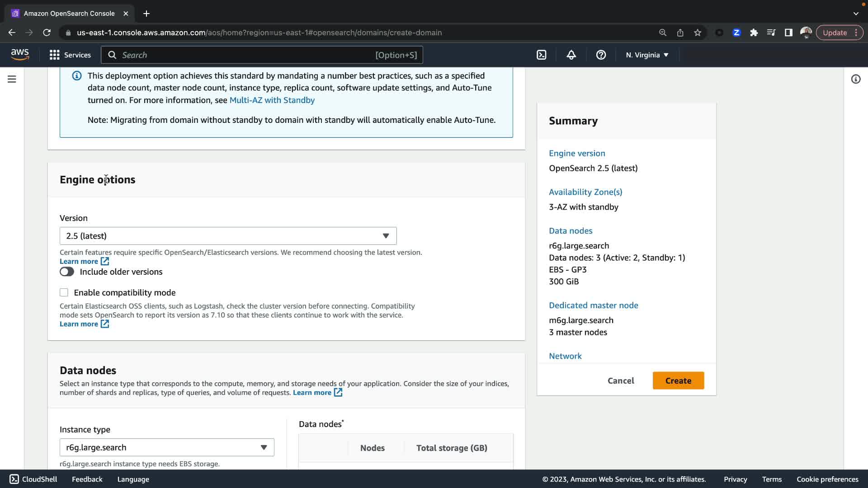Expand the left hamburger navigation menu

pos(12,79)
